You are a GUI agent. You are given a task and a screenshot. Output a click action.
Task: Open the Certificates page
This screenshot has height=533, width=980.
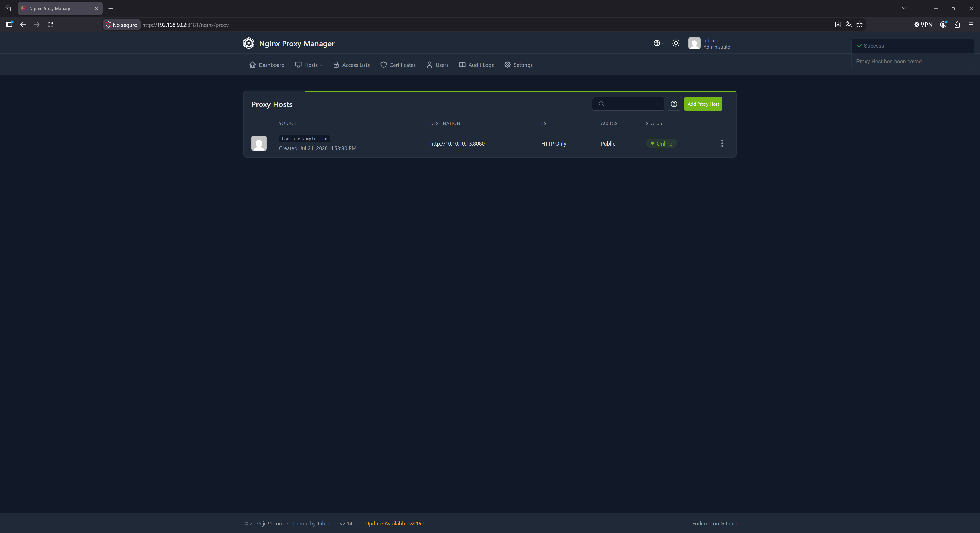[x=398, y=65]
